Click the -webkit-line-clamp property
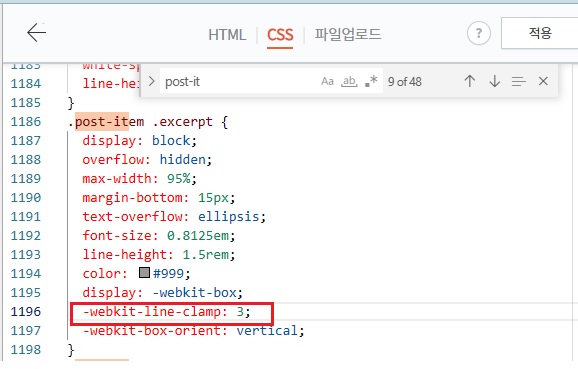Image resolution: width=578 pixels, height=369 pixels. [151, 312]
